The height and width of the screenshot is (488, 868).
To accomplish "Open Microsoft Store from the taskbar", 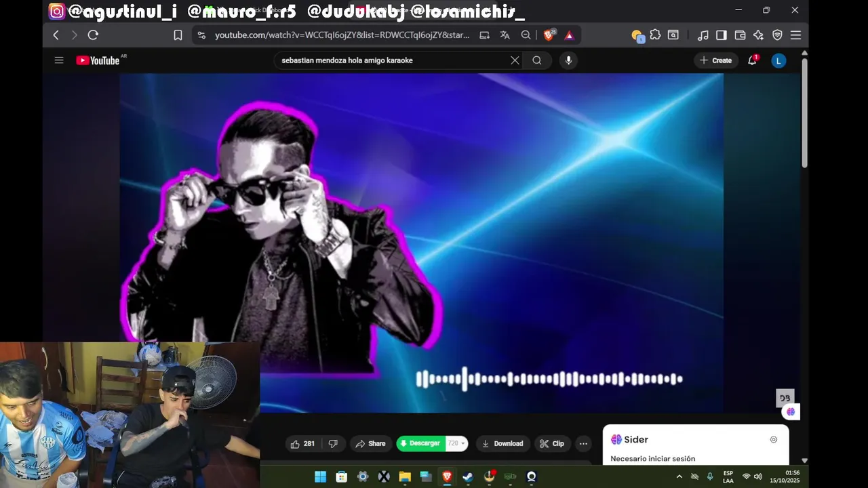I will [x=342, y=476].
